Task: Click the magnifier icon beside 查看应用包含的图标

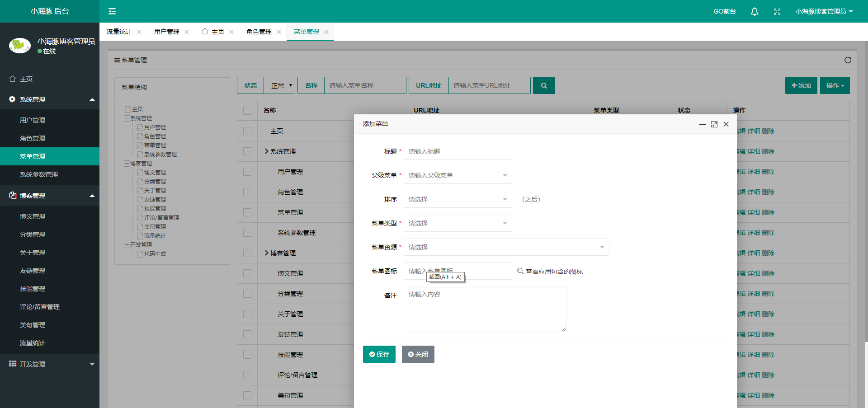Action: pyautogui.click(x=520, y=271)
